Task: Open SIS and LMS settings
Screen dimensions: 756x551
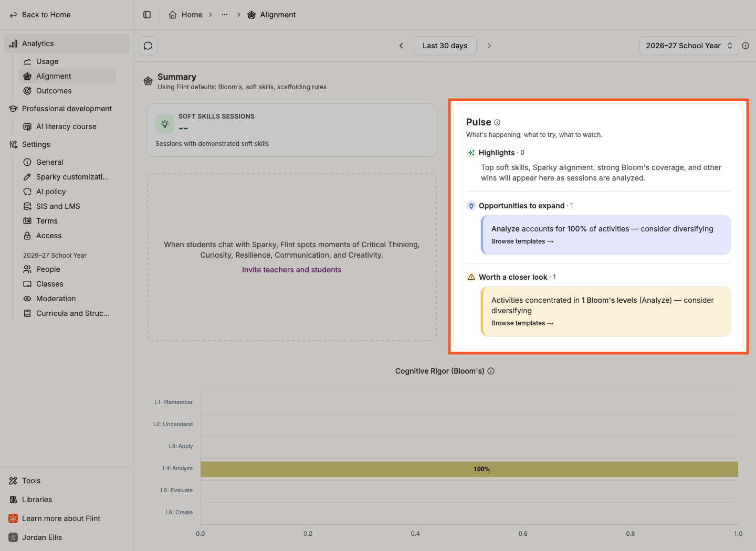Action: pos(67,206)
